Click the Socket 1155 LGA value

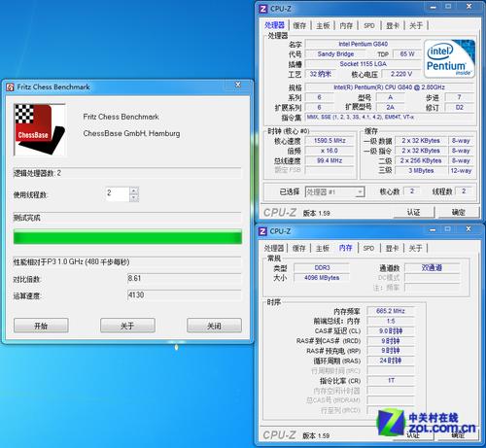tap(363, 64)
